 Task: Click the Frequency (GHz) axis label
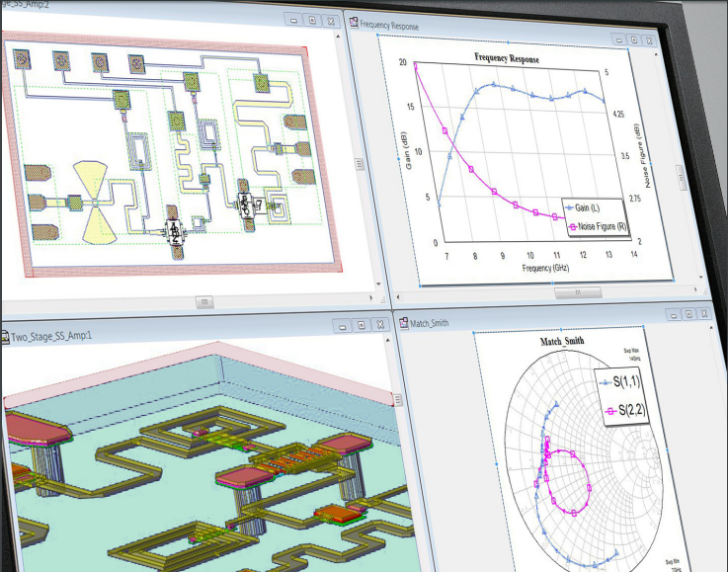point(545,268)
